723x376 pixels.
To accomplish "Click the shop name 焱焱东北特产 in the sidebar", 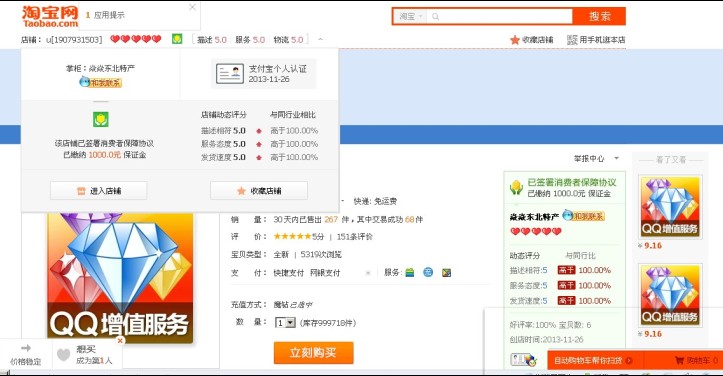I will click(534, 216).
